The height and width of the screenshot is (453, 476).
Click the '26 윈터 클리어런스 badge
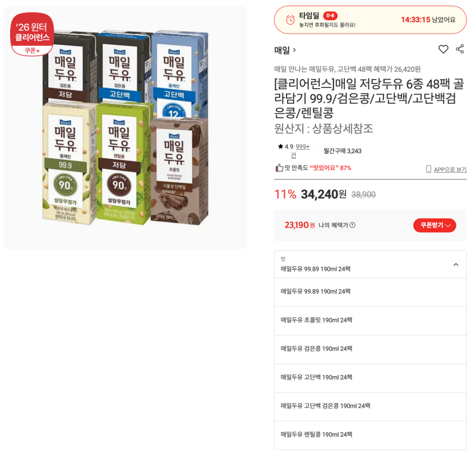pyautogui.click(x=32, y=34)
